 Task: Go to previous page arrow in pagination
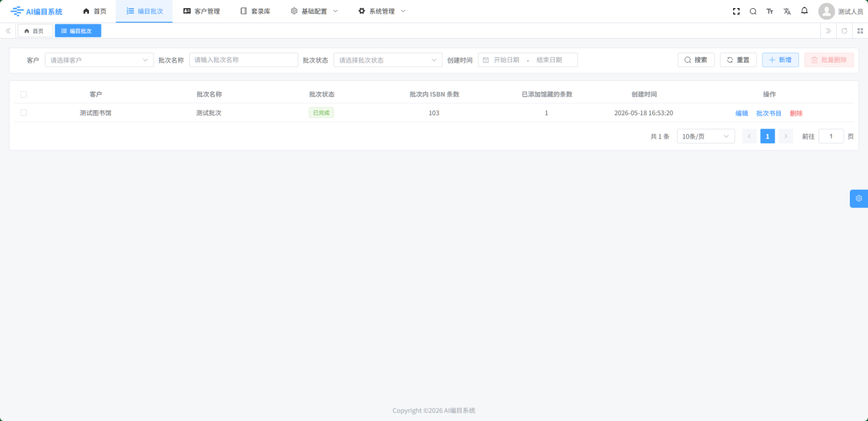click(749, 136)
